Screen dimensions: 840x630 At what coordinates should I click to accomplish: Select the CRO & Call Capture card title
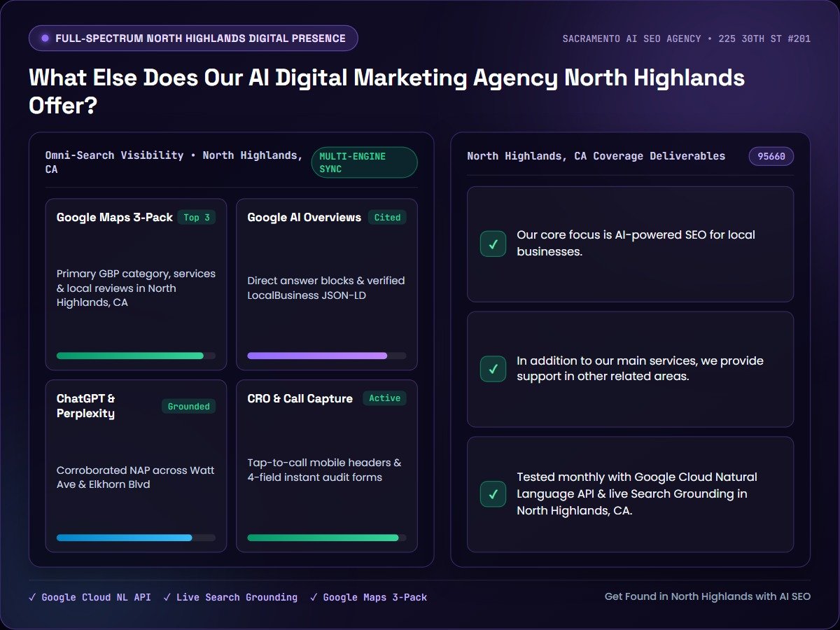(300, 398)
